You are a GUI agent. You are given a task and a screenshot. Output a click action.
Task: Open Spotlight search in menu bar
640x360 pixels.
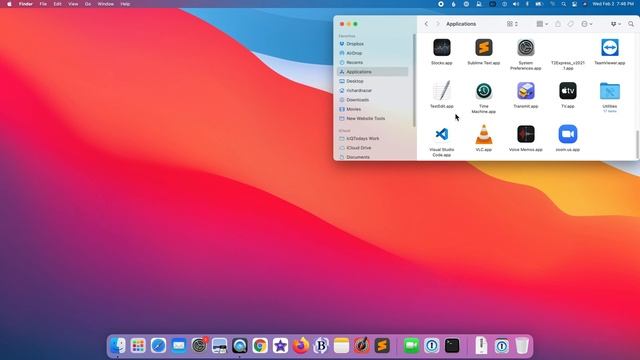[564, 4]
